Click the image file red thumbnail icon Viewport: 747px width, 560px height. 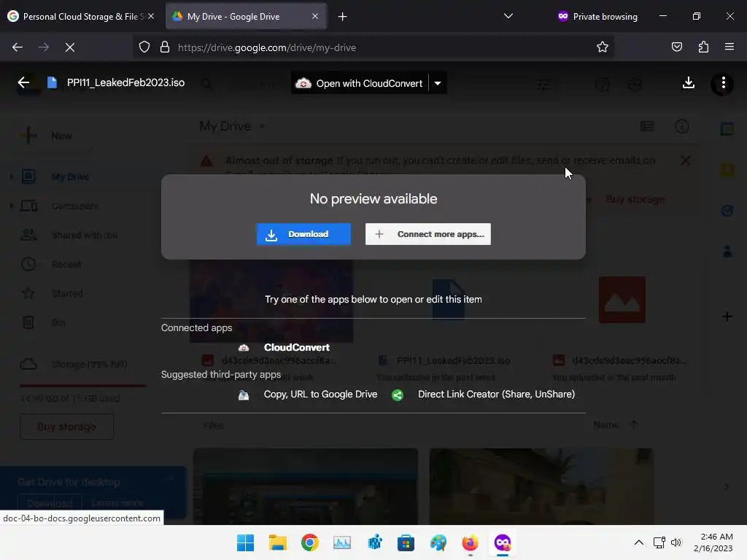pos(622,300)
